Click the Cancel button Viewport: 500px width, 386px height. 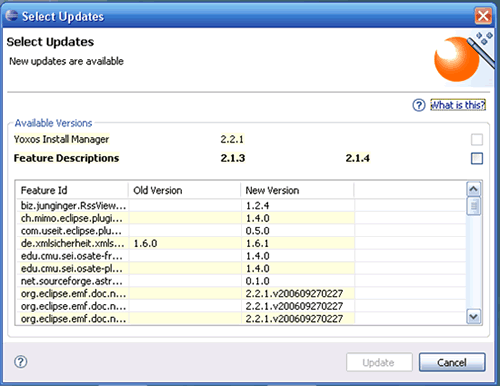click(452, 362)
